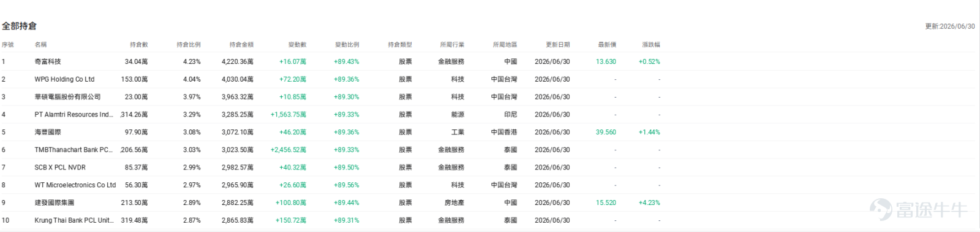
Task: Click the 2.87% holding ratio cell
Action: tap(192, 220)
